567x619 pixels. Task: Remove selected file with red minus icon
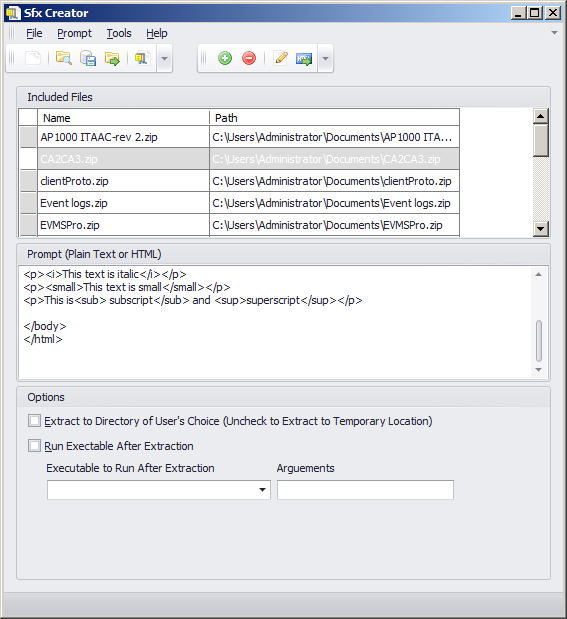(x=249, y=58)
